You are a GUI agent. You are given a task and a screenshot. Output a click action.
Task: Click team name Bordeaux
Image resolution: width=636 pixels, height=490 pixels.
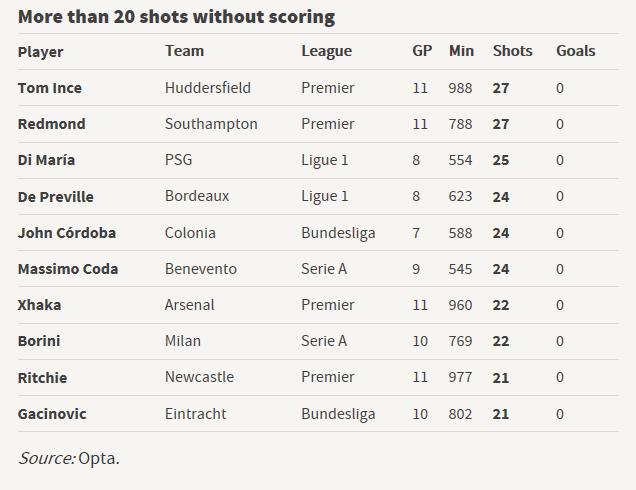pos(197,196)
